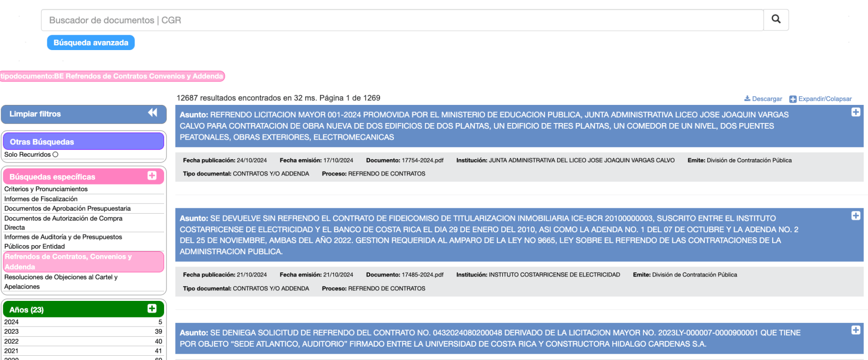
Task: Click Fecha emisión 17/10/2024
Action: [x=316, y=160]
